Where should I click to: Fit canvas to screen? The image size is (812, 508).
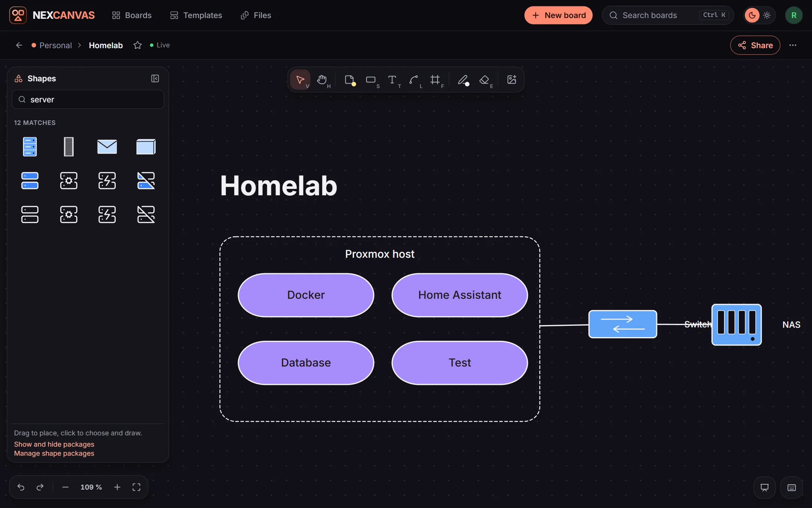136,487
